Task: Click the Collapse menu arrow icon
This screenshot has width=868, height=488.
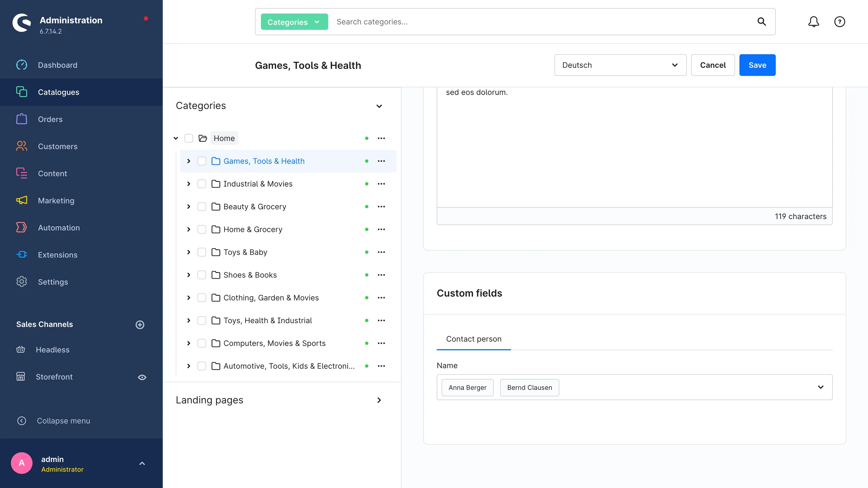Action: coord(22,421)
